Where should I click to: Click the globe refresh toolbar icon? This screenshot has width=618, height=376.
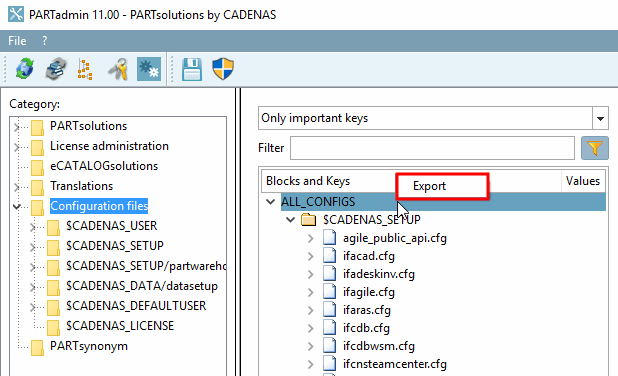(x=24, y=69)
